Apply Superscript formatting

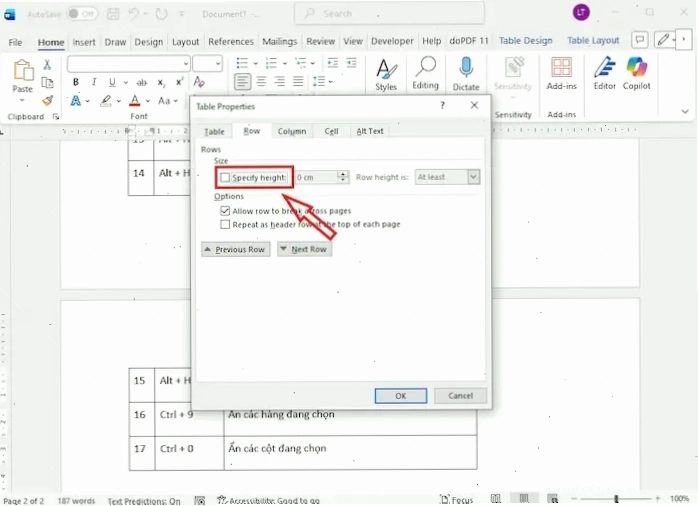click(179, 82)
